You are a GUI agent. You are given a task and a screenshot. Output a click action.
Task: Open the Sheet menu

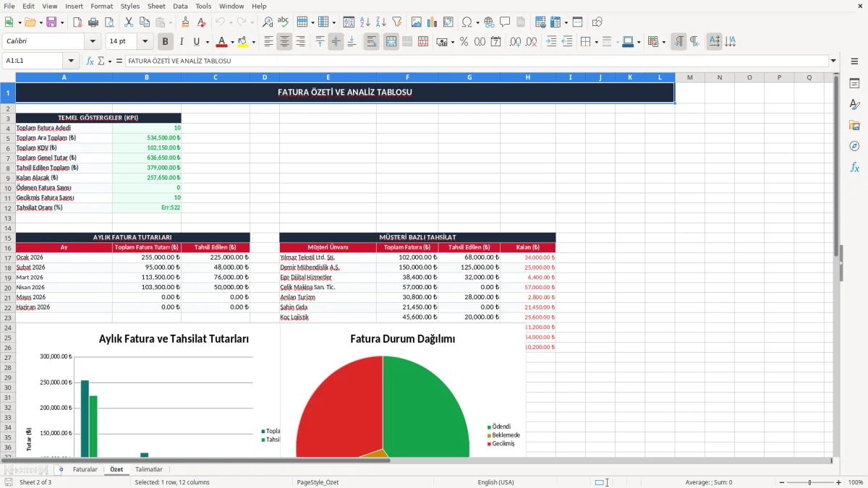tap(156, 6)
